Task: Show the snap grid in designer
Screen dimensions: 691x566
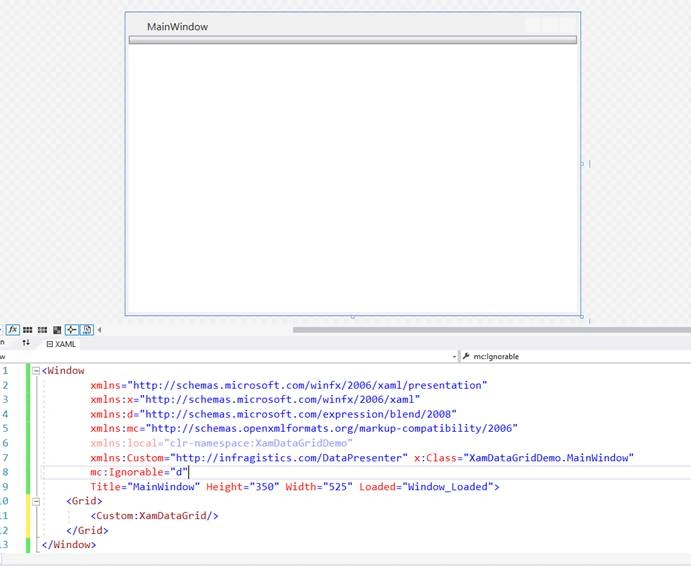Action: (27, 330)
